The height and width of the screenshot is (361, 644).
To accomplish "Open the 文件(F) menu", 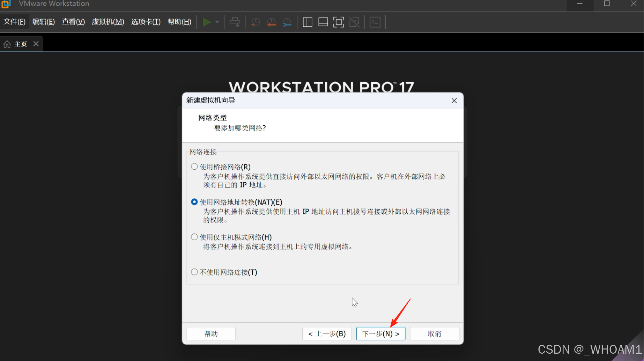I will 14,22.
